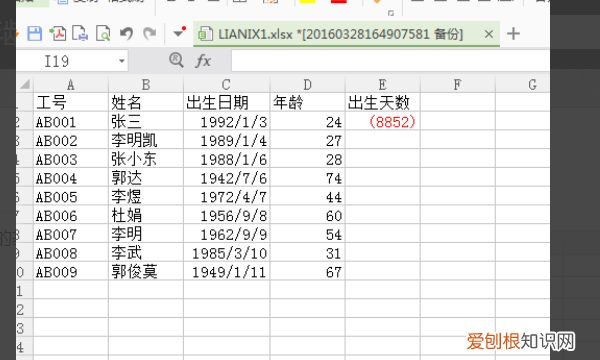Select the cell containing 张小东
The width and height of the screenshot is (600, 360).
point(146,159)
